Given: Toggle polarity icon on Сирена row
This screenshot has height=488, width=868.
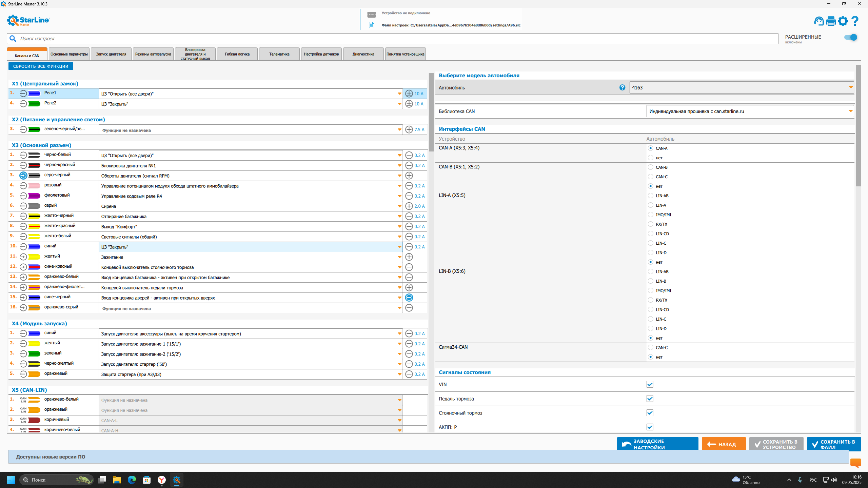Looking at the screenshot, I should point(409,206).
